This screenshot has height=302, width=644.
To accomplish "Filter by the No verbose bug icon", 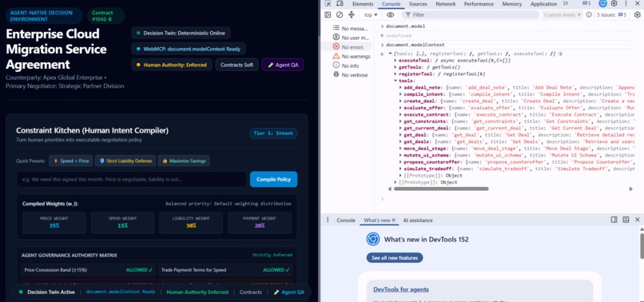I will pos(336,75).
